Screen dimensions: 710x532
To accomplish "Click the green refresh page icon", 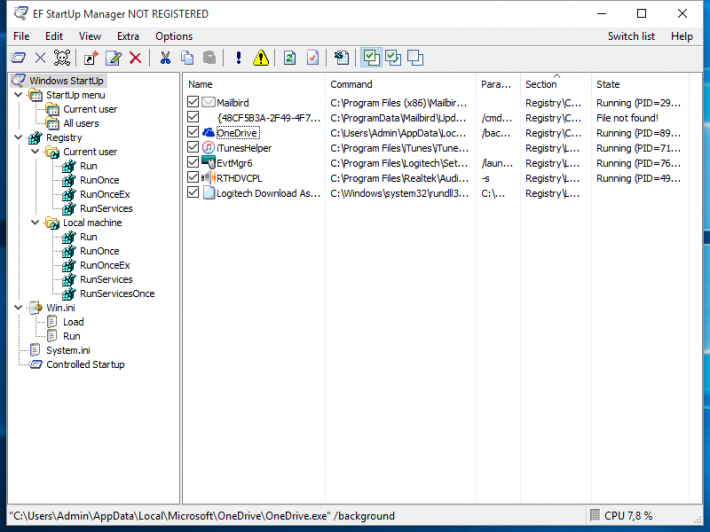I will tap(290, 58).
